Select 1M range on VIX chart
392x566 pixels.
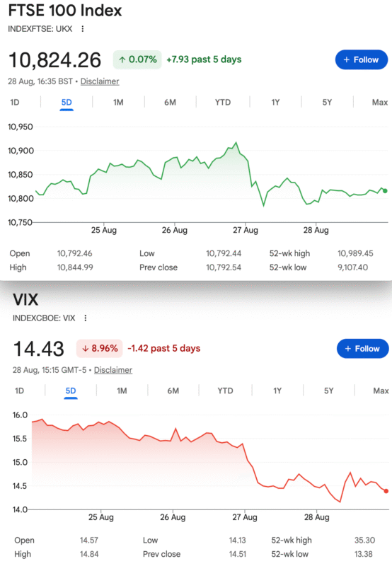(122, 391)
